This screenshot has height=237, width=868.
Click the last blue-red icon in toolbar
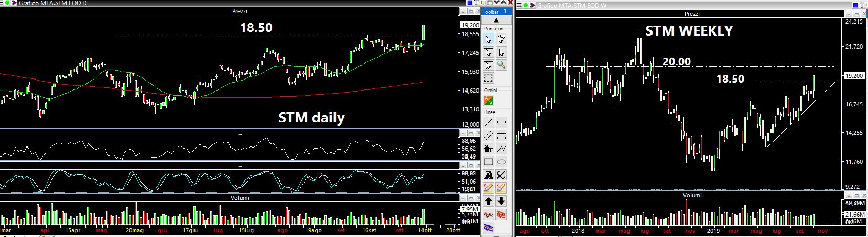tap(489, 227)
